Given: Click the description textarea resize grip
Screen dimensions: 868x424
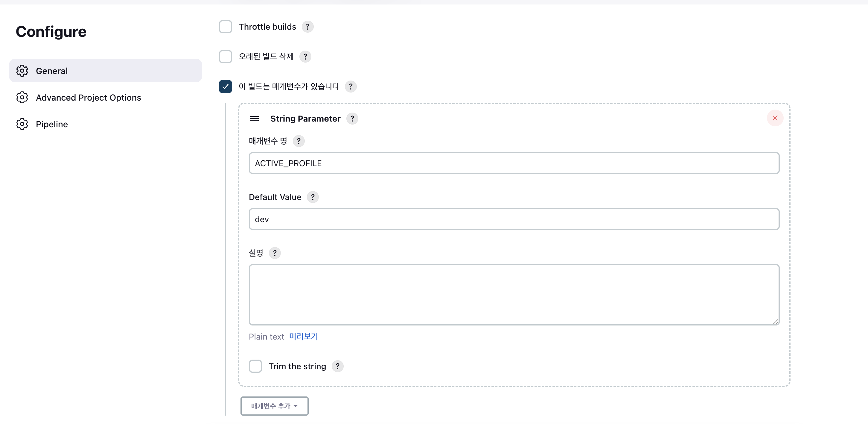Looking at the screenshot, I should [x=775, y=322].
